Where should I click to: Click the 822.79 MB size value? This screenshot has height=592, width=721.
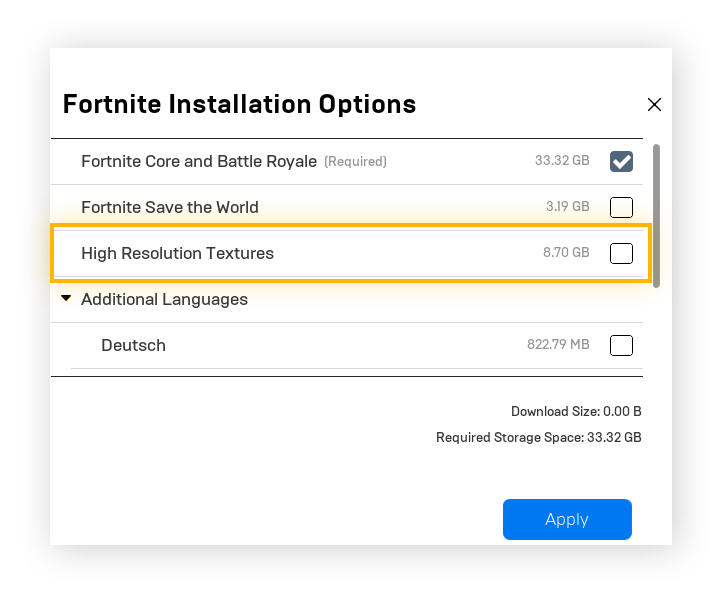[558, 345]
